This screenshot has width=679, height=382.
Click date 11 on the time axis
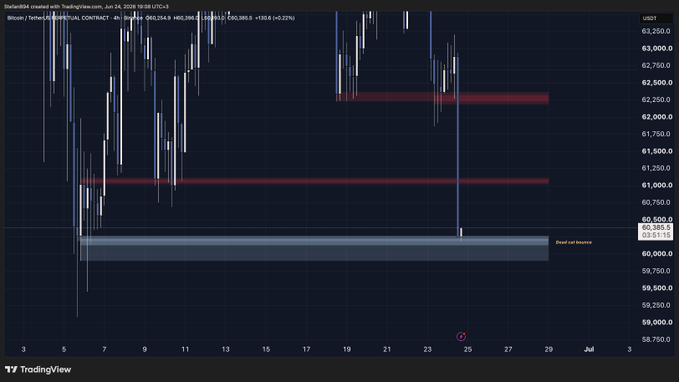click(185, 349)
